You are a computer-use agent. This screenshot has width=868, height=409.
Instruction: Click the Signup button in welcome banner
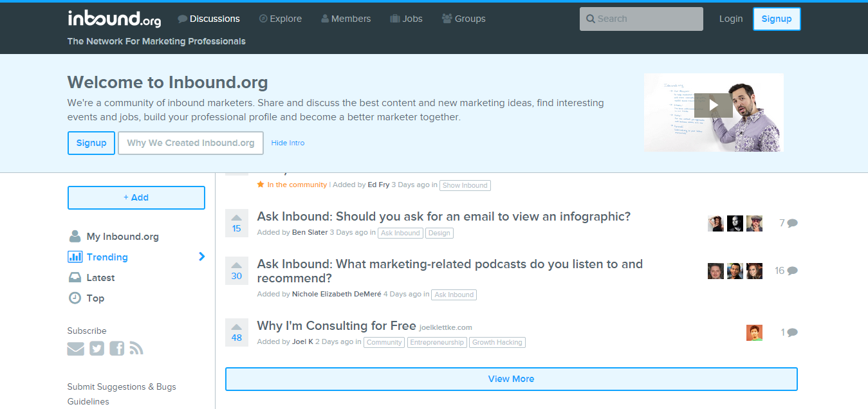pyautogui.click(x=91, y=143)
